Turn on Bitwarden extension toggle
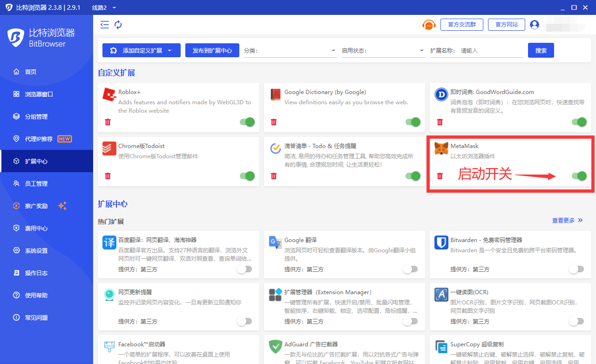The height and width of the screenshot is (364, 596). [576, 269]
